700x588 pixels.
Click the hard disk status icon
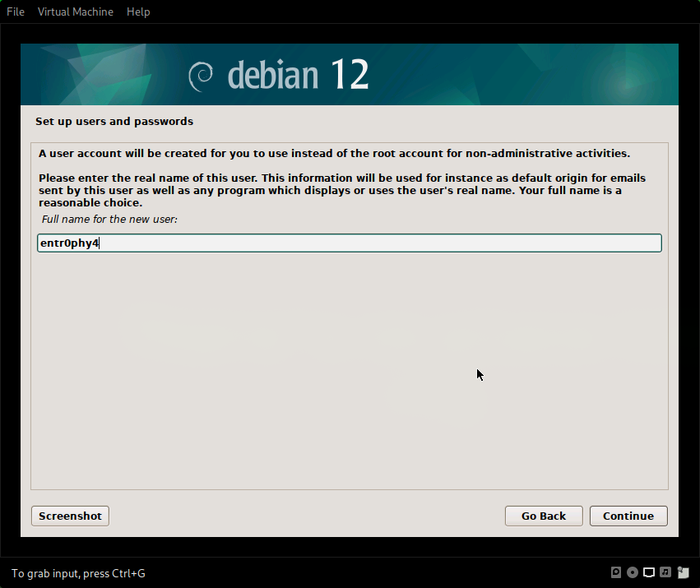click(x=616, y=572)
